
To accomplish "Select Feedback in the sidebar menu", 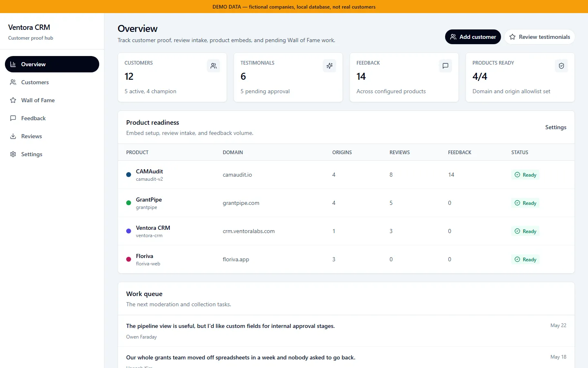I will coord(52,118).
